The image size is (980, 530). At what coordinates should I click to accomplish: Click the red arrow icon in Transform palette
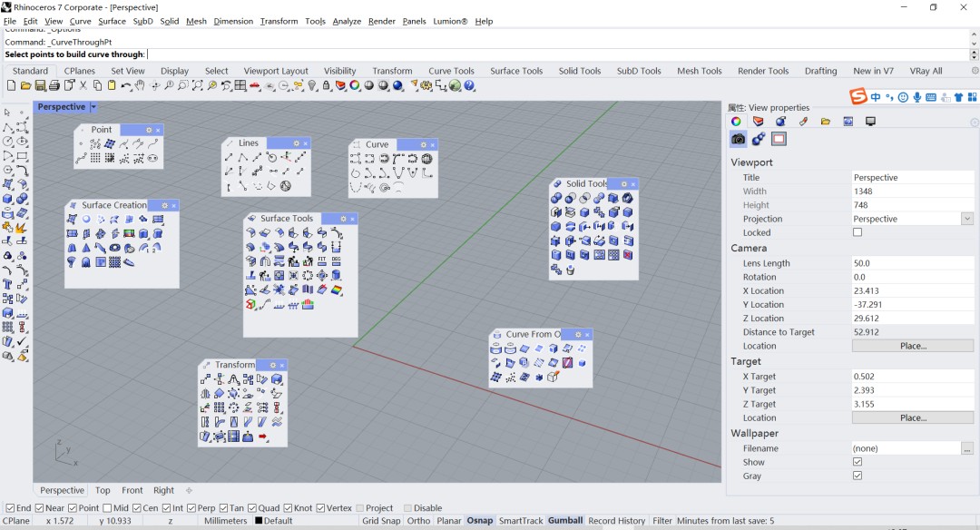click(262, 437)
